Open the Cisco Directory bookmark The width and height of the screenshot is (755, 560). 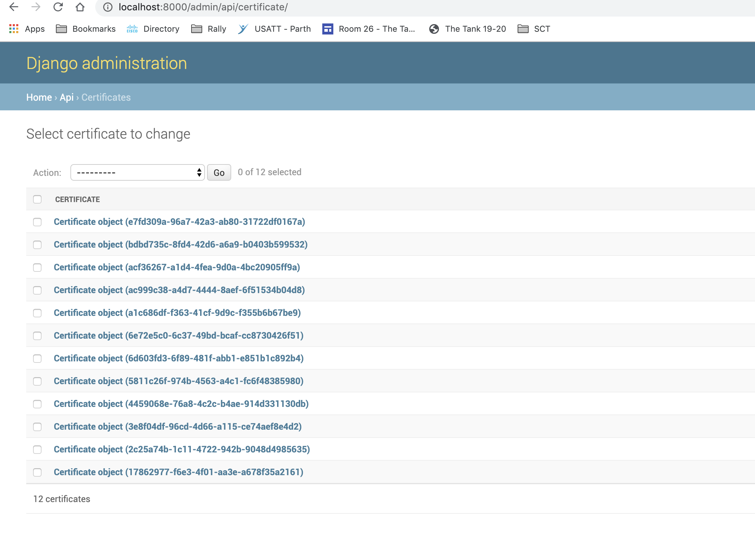coord(153,29)
